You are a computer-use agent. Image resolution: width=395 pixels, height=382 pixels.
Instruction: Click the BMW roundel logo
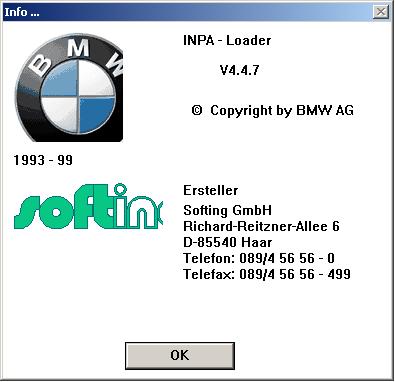click(69, 87)
